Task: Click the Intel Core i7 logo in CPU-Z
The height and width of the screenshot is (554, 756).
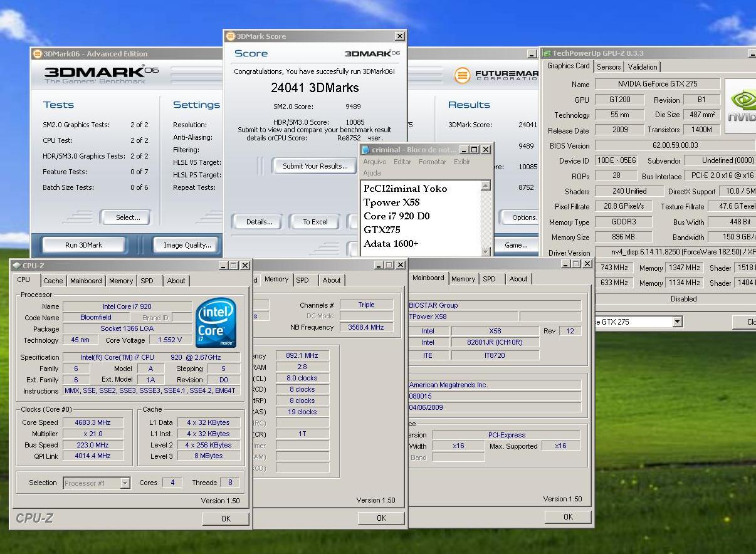Action: pos(216,323)
